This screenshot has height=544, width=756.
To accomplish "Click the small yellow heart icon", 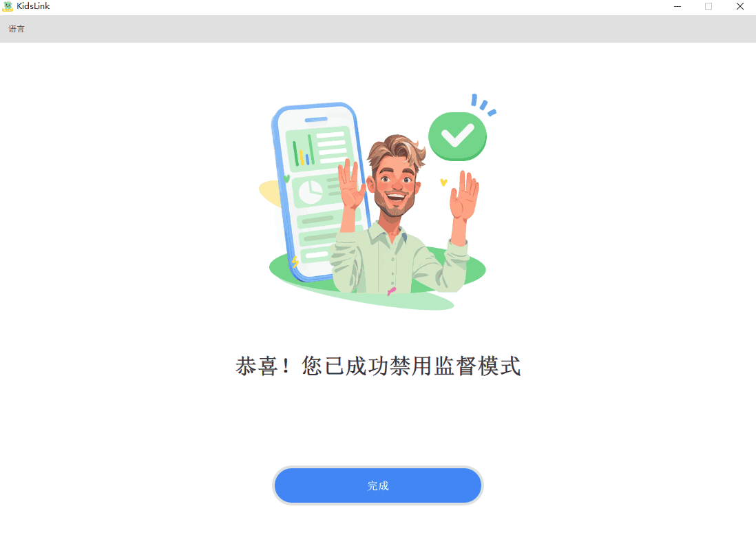I will (443, 182).
